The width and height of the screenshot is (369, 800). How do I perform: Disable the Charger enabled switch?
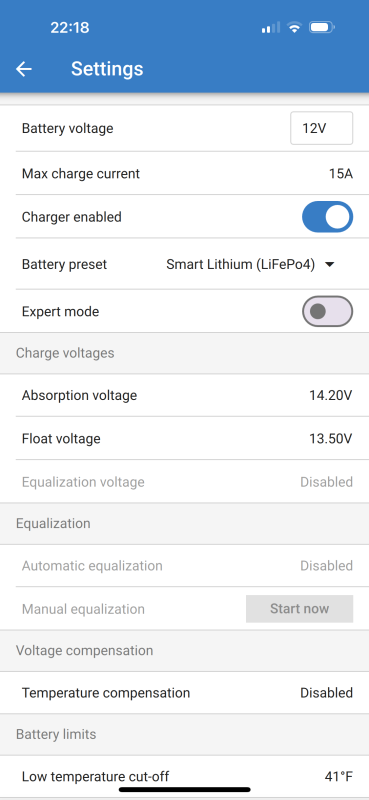327,217
